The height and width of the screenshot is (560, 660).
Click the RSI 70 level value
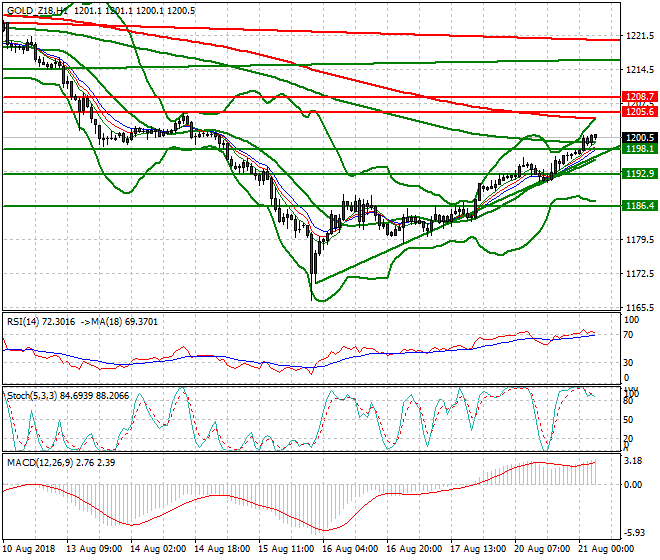pos(628,336)
